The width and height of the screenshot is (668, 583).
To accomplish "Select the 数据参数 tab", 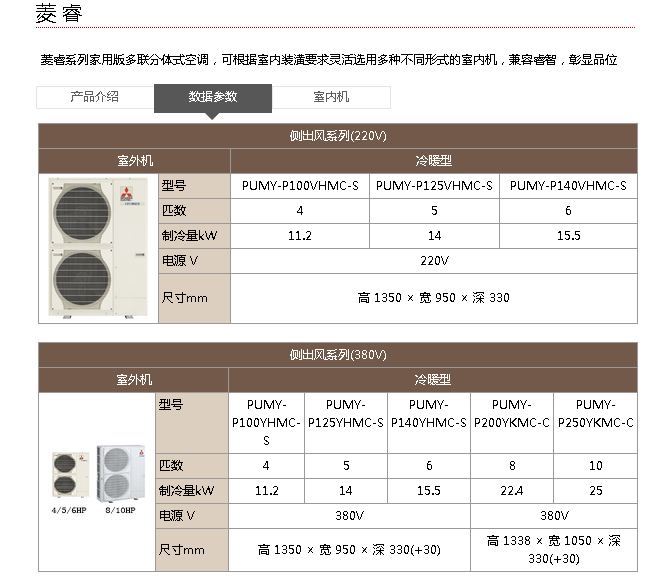I will pos(213,98).
